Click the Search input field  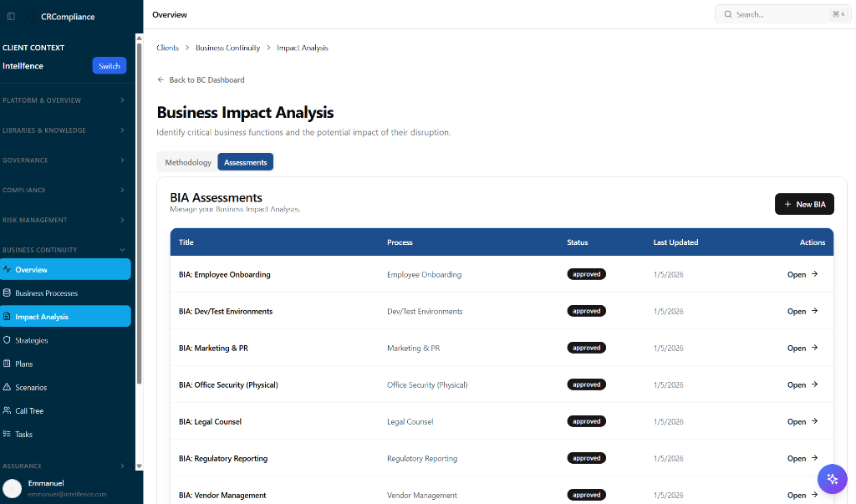(x=777, y=14)
